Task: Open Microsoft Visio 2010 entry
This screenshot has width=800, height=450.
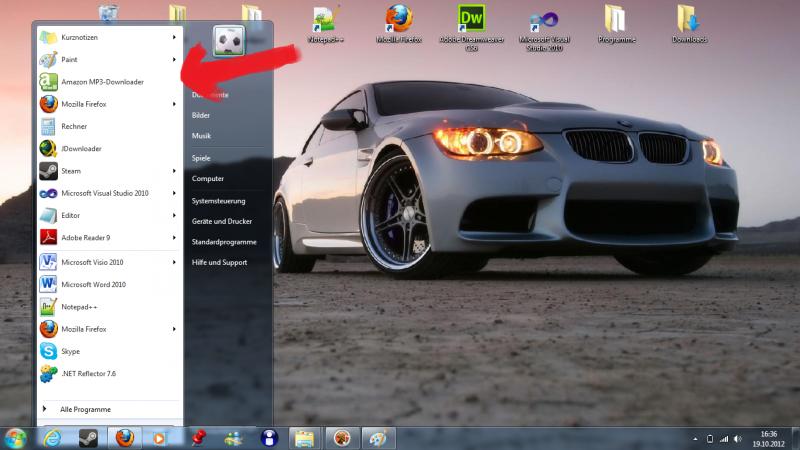Action: [x=110, y=262]
